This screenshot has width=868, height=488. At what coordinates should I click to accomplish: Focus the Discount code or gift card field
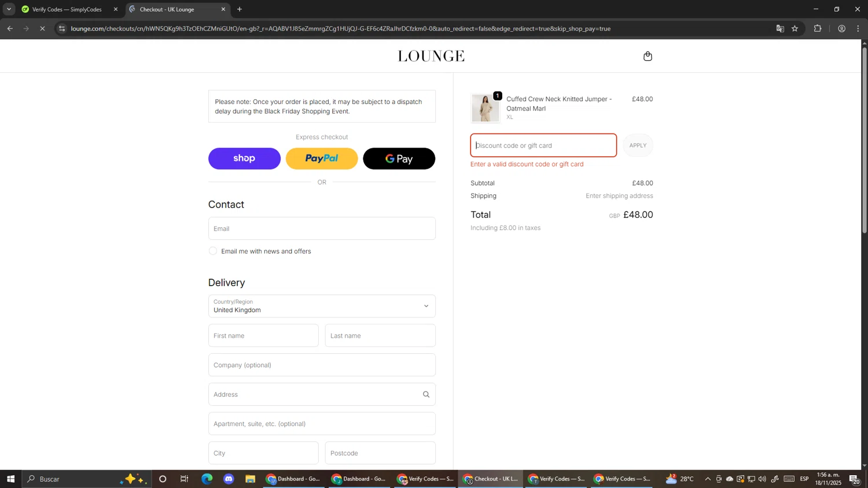pos(543,145)
